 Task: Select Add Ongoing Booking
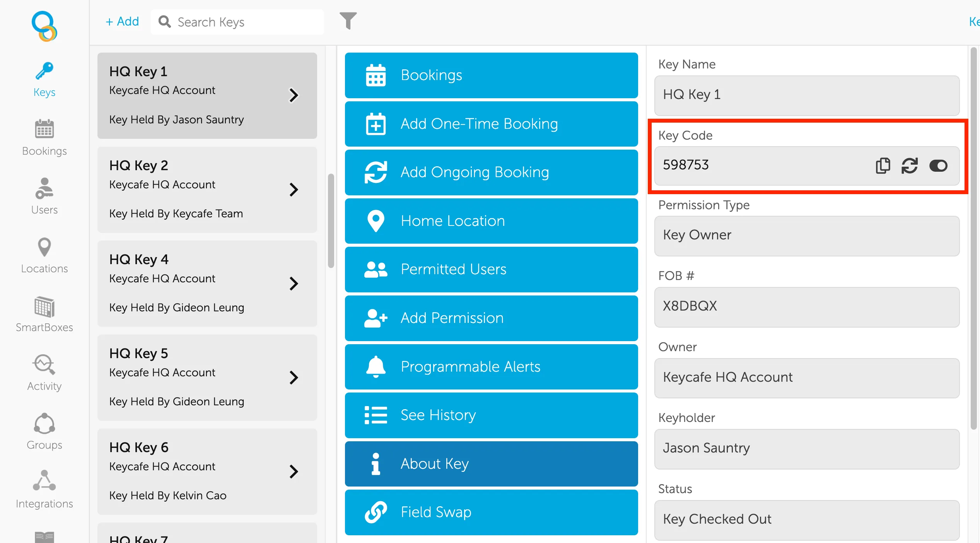(x=491, y=172)
